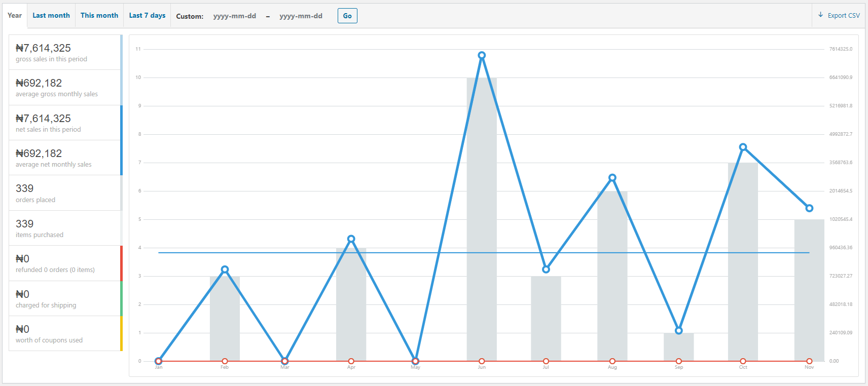The height and width of the screenshot is (386, 868).
Task: Highlight the orders placed legend item
Action: pyautogui.click(x=65, y=193)
